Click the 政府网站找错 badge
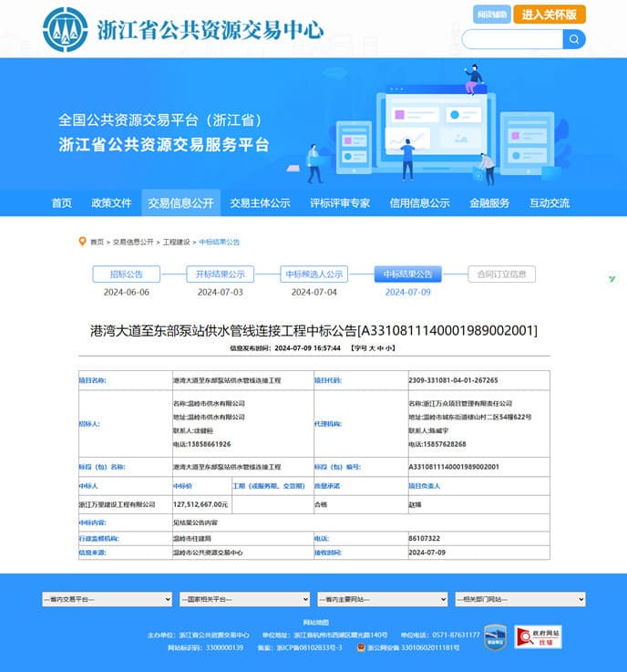The height and width of the screenshot is (672, 627). coord(537,637)
